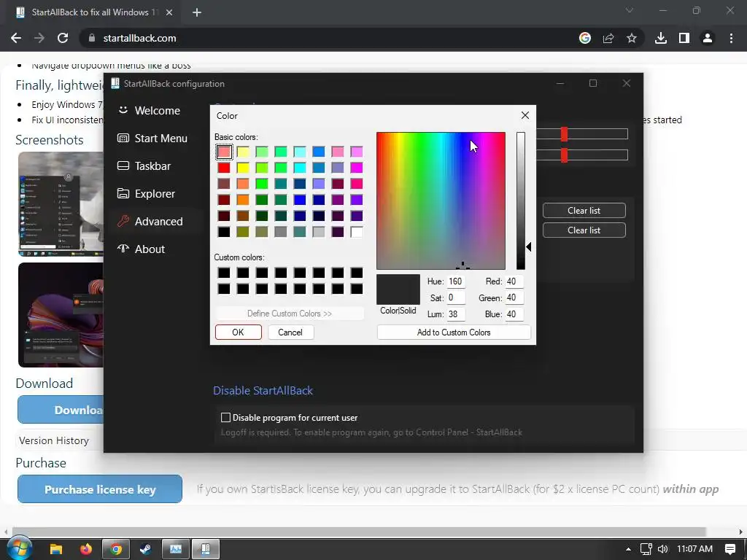Click the Sat value field
This screenshot has width=747, height=560.
click(456, 297)
